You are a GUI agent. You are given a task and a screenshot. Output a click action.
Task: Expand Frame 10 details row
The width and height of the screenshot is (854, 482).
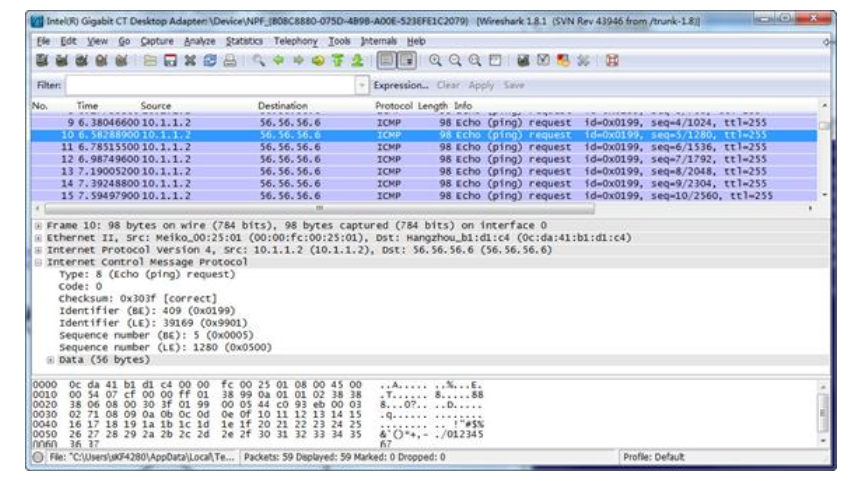point(38,225)
